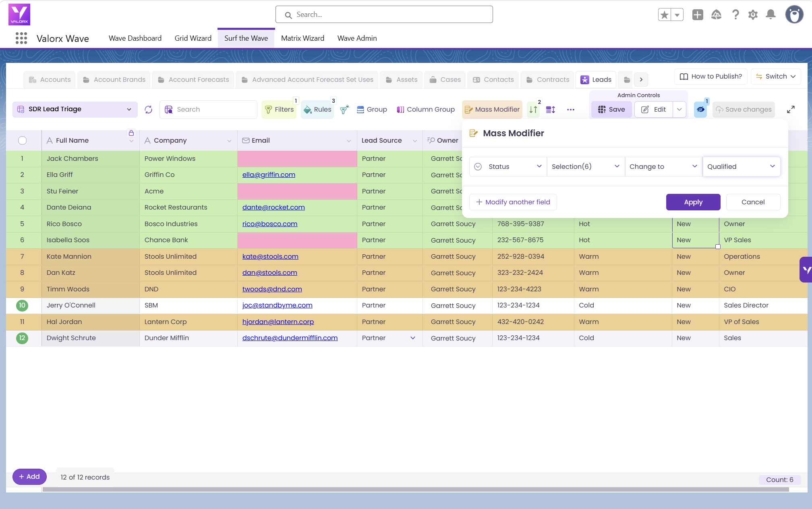Open the How to Publish? guide
The width and height of the screenshot is (812, 509).
[711, 77]
